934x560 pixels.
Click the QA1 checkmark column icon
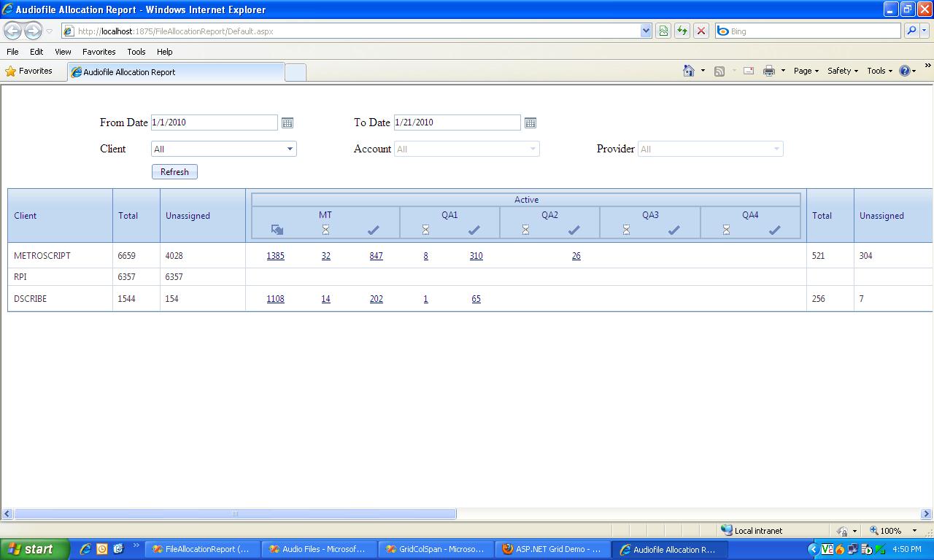(474, 230)
